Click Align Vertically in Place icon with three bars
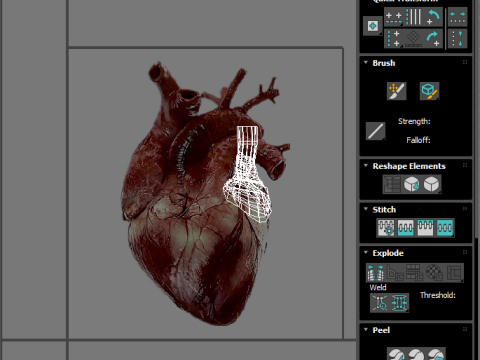This screenshot has width=480, height=360. coord(414,17)
